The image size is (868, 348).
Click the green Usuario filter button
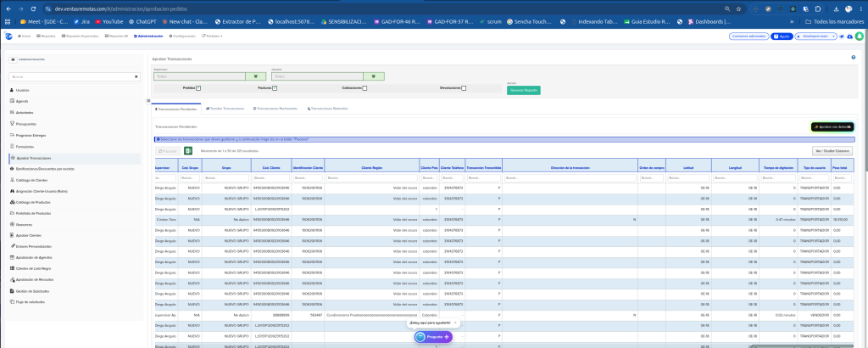[x=374, y=76]
